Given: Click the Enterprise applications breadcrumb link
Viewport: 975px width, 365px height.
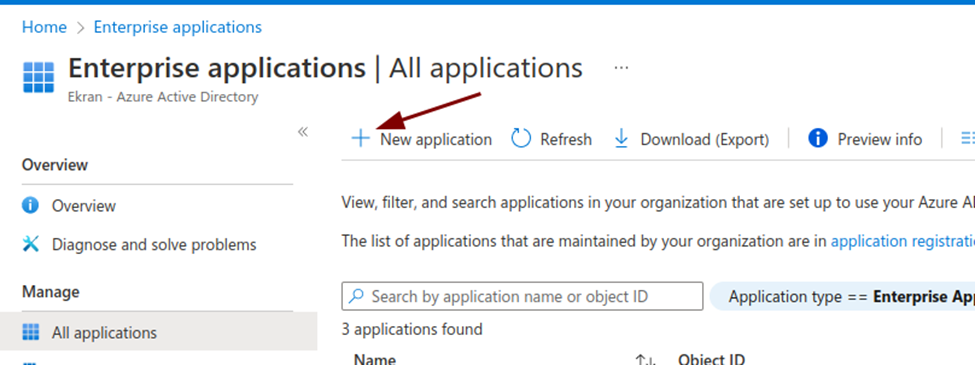Looking at the screenshot, I should point(178,27).
